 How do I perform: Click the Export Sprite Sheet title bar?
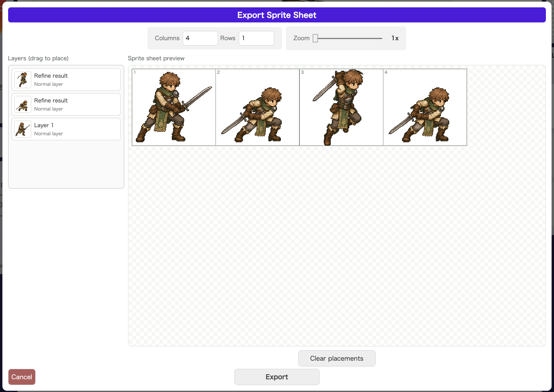(x=277, y=15)
